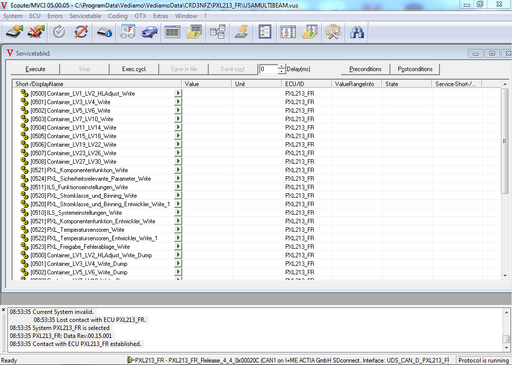512x365 pixels.
Task: Click the log panel scroll up arrow
Action: tap(506, 312)
